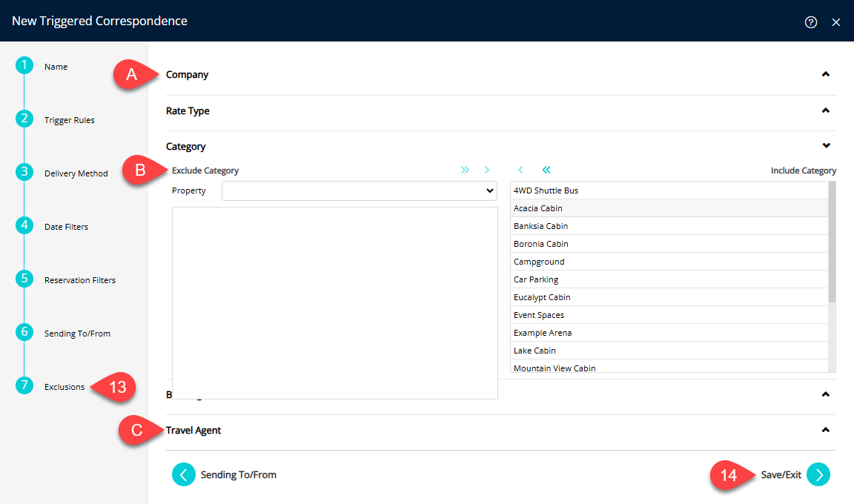Click the Travel Agent section heading
Image resolution: width=854 pixels, height=504 pixels.
point(193,431)
